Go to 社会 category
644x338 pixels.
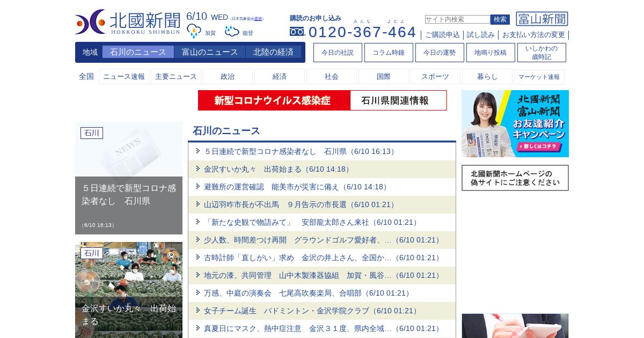click(x=332, y=77)
